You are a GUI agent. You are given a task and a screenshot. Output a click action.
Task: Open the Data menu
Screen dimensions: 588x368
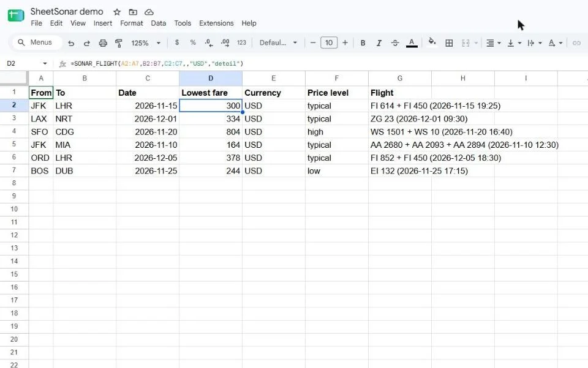point(158,23)
